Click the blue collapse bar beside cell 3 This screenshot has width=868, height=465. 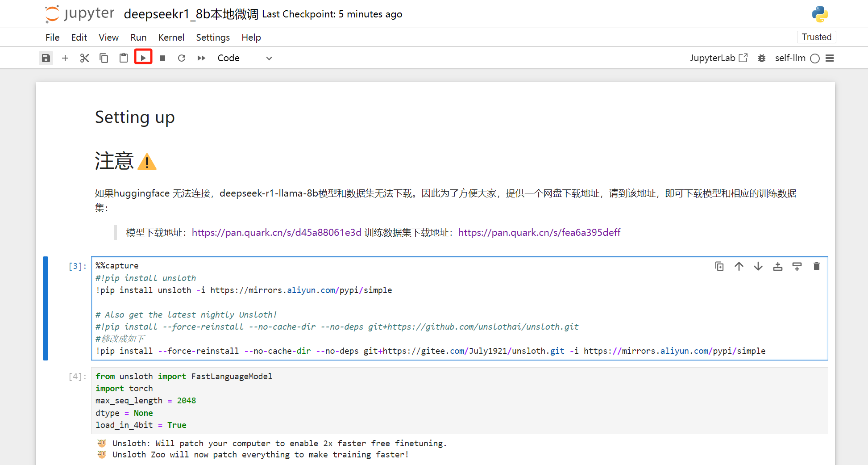(x=46, y=308)
